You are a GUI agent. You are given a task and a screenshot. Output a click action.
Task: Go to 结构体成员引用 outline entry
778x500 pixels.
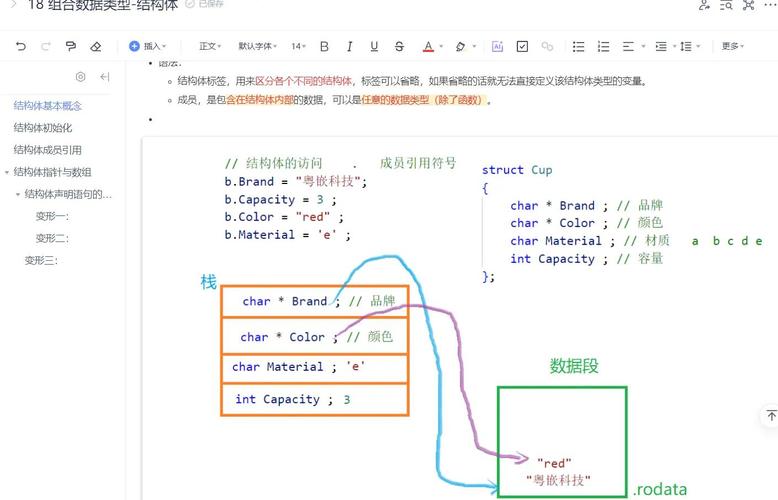click(48, 150)
